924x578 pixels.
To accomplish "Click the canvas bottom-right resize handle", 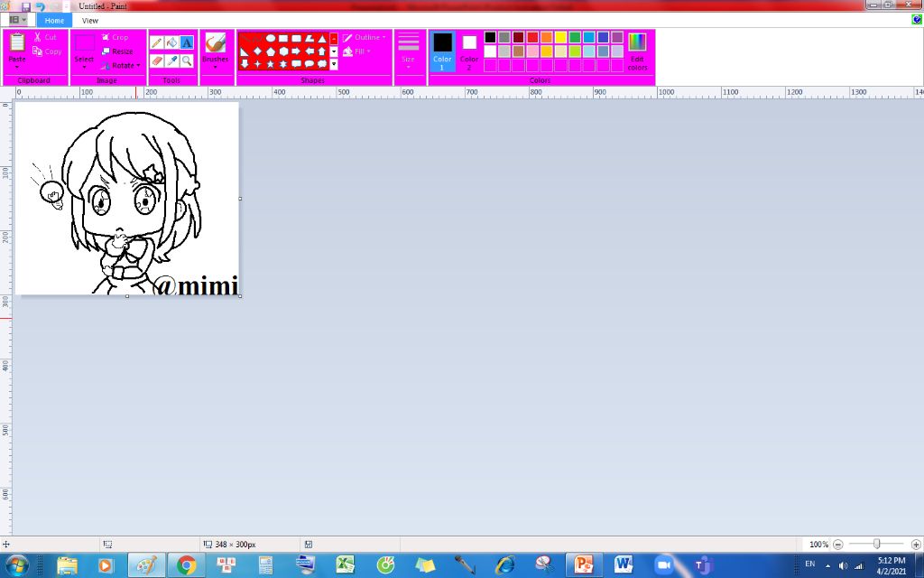I will [240, 296].
